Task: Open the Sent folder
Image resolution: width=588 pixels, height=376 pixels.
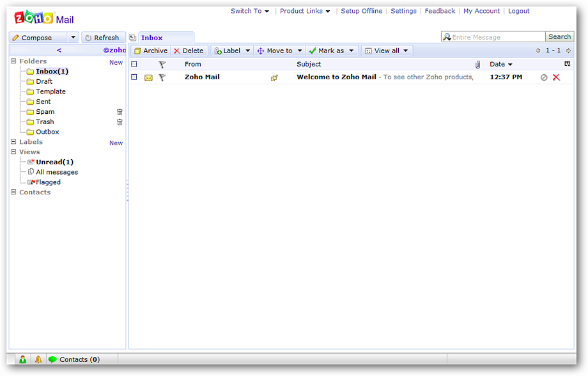Action: click(x=43, y=102)
